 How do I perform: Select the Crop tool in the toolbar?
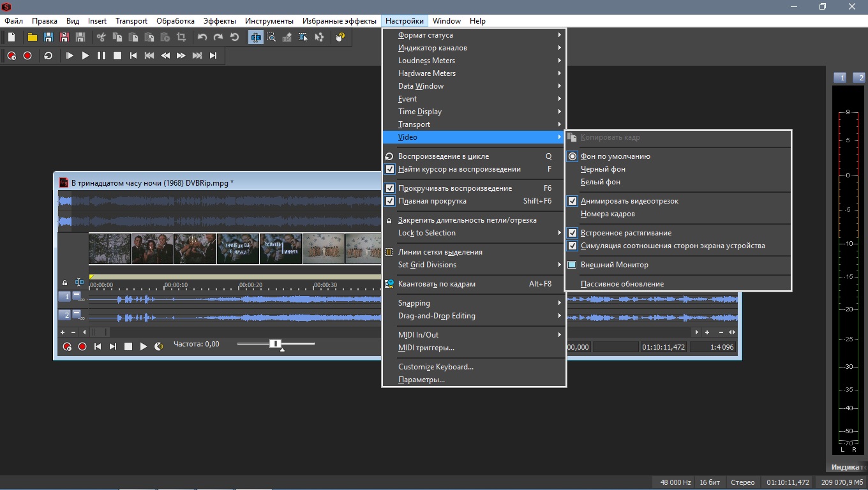[181, 37]
